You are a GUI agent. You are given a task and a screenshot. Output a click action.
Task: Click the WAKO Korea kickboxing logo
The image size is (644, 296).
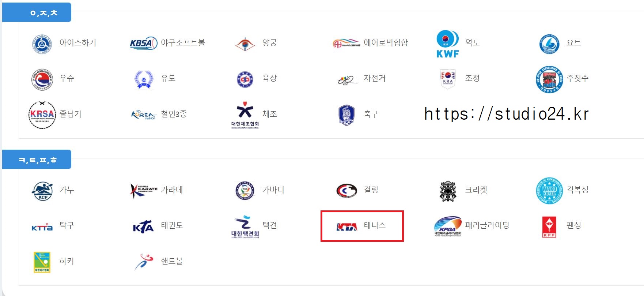point(549,191)
